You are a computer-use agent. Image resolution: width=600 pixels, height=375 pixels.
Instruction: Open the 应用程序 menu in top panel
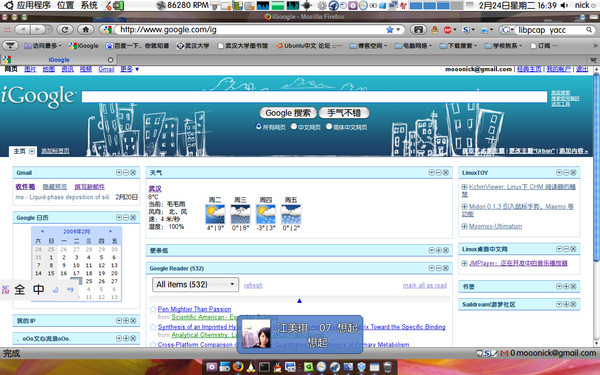pos(33,5)
